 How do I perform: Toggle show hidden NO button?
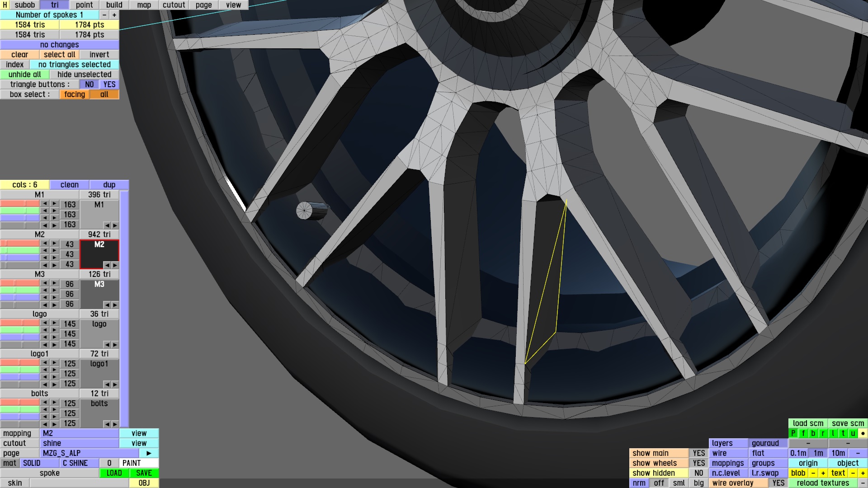tap(698, 473)
